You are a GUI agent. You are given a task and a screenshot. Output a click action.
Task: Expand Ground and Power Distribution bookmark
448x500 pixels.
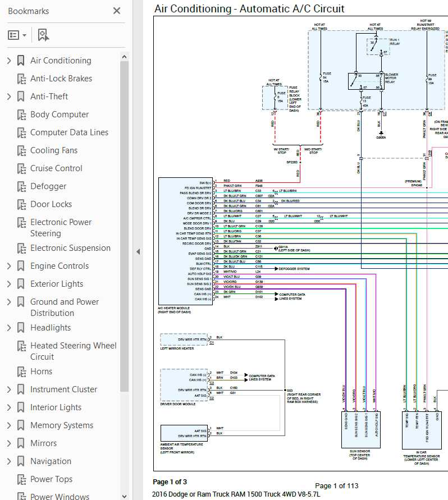9,302
